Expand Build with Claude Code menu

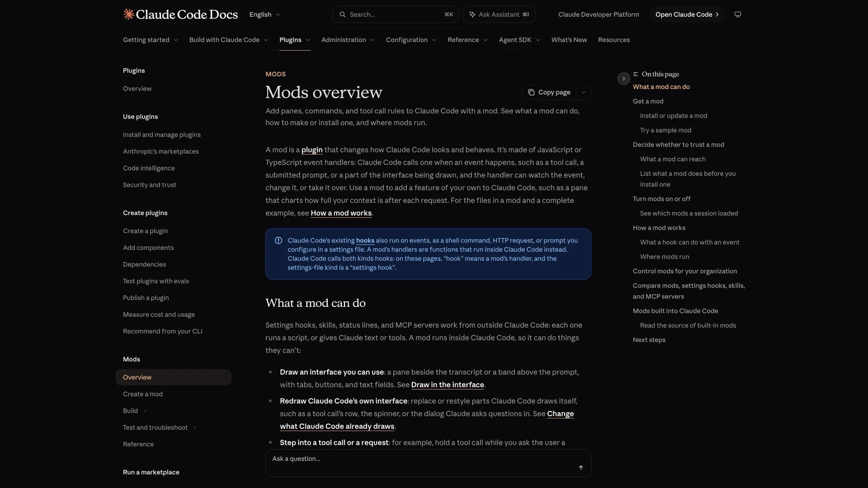click(229, 40)
